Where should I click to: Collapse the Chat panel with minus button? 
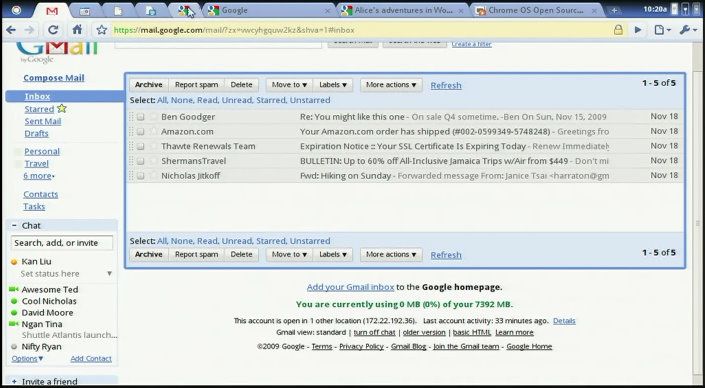[x=14, y=226]
